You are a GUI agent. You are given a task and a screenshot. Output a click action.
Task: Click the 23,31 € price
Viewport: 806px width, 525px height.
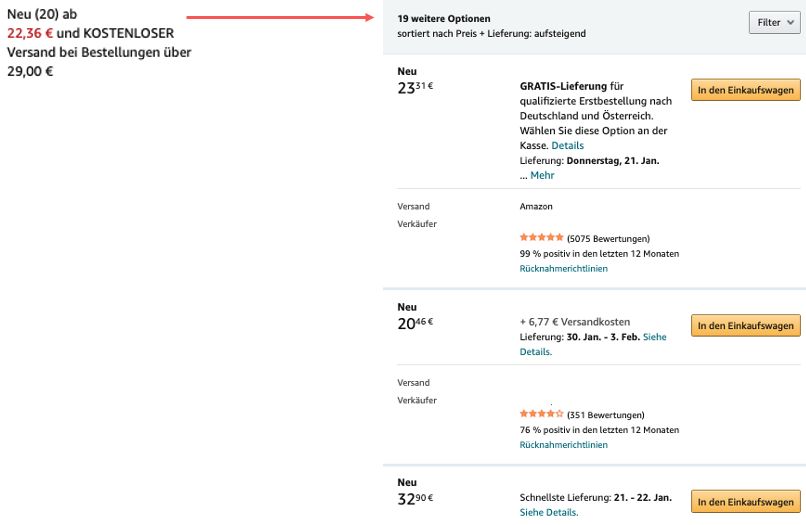pos(415,87)
